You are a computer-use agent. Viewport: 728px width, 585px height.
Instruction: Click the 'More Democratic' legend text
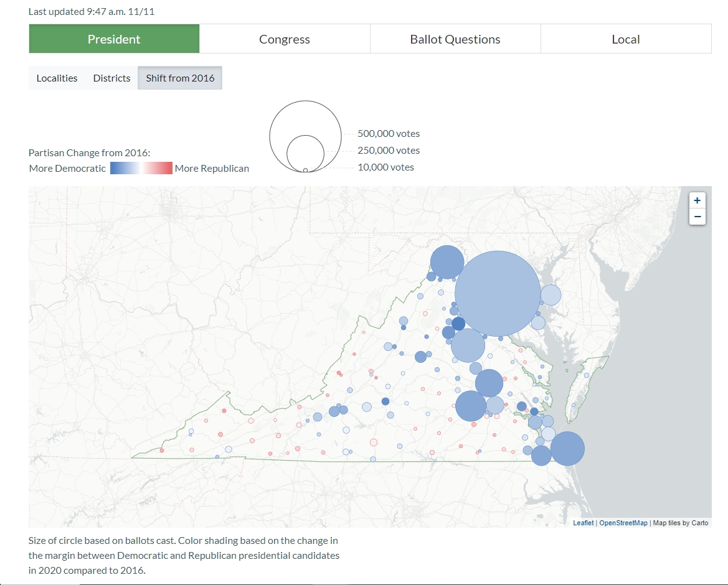tap(67, 169)
